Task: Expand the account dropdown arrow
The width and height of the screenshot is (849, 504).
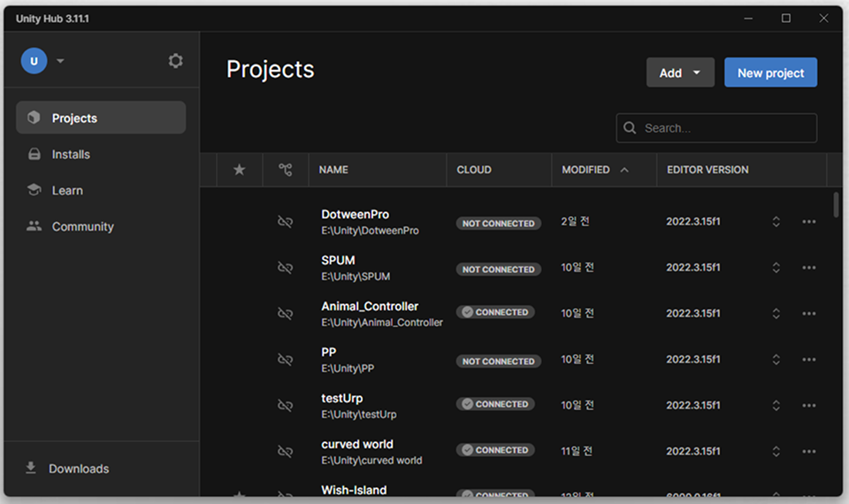Action: click(60, 61)
